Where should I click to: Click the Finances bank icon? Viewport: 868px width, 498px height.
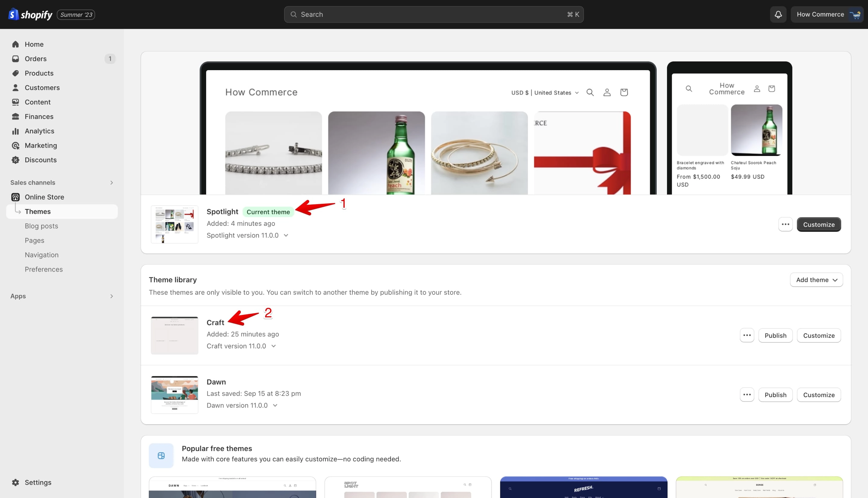tap(15, 116)
